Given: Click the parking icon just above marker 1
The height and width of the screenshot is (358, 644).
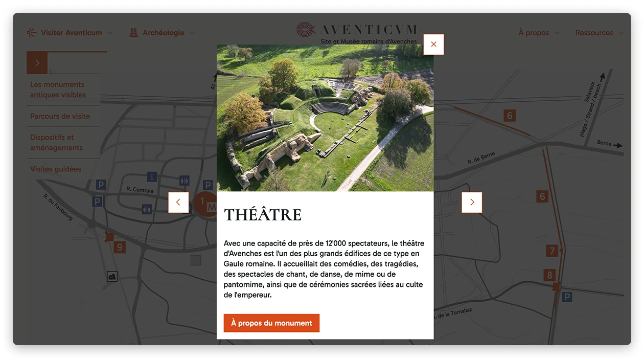Looking at the screenshot, I should click(208, 185).
